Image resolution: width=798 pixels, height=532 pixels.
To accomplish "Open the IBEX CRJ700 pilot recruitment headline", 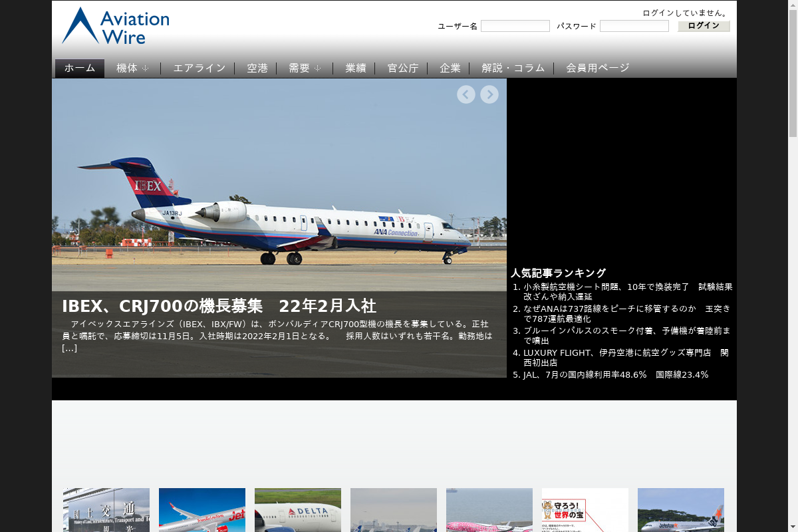I will (219, 306).
